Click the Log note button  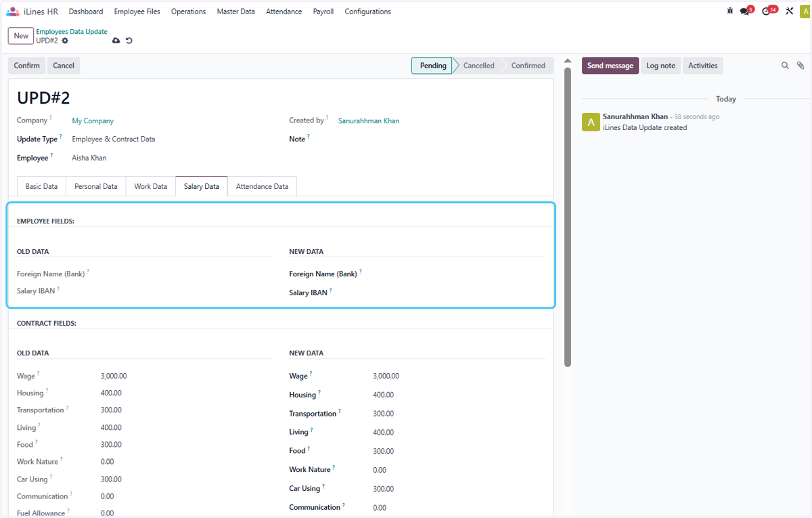[660, 66]
